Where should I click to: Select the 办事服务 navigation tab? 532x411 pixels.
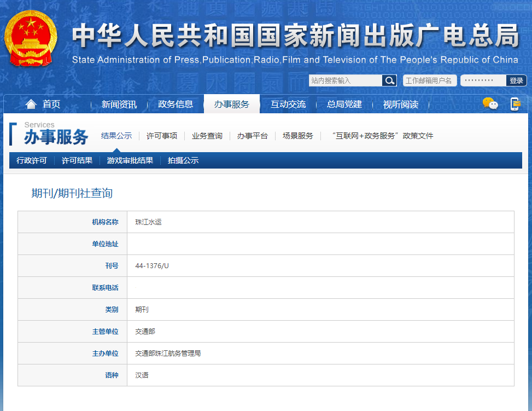click(232, 104)
